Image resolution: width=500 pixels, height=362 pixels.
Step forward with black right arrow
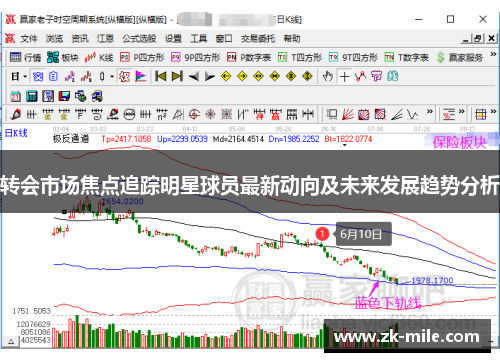[210, 77]
